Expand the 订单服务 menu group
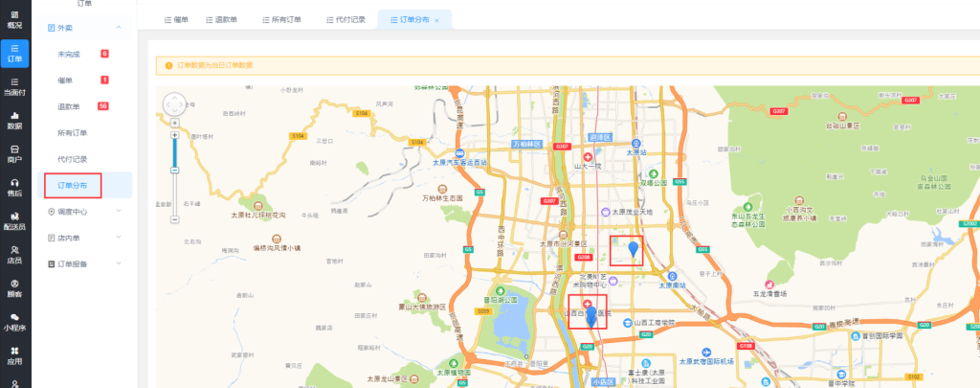Screen dimensions: 980x388 118,262
